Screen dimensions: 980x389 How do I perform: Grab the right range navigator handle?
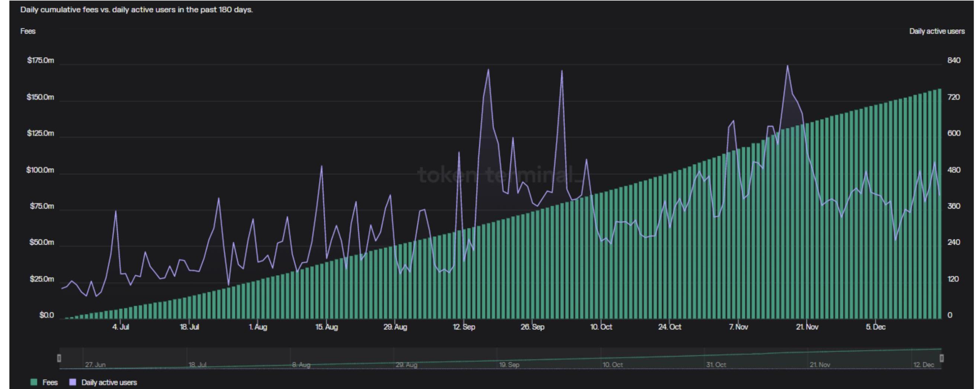coord(941,358)
